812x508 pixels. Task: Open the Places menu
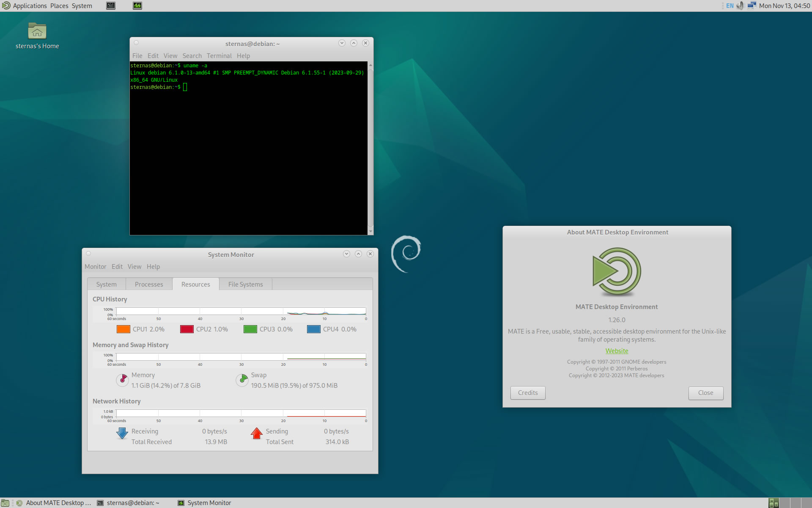click(x=59, y=6)
